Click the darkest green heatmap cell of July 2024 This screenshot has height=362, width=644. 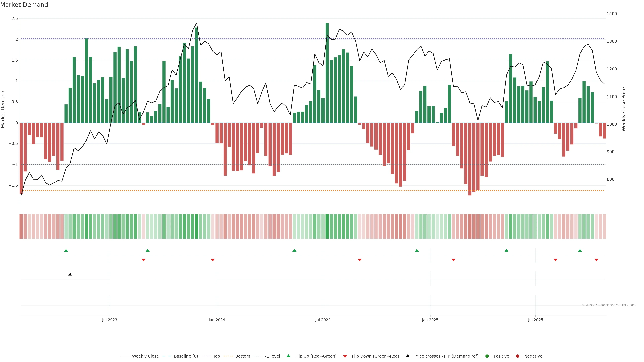[x=327, y=226]
